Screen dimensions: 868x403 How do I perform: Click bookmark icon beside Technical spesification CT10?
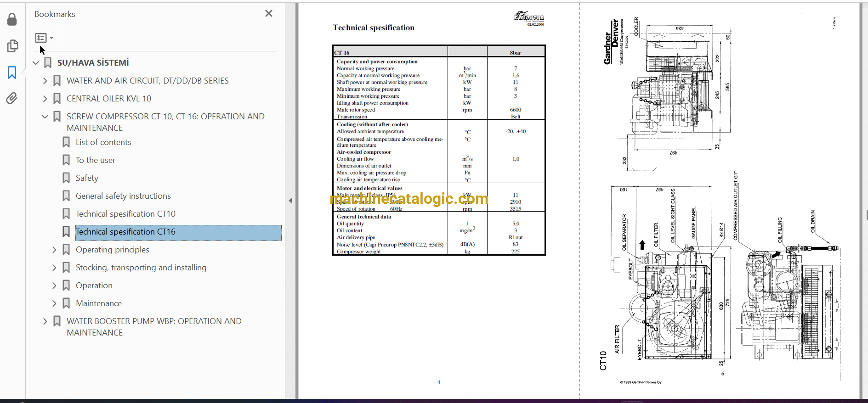pos(66,214)
